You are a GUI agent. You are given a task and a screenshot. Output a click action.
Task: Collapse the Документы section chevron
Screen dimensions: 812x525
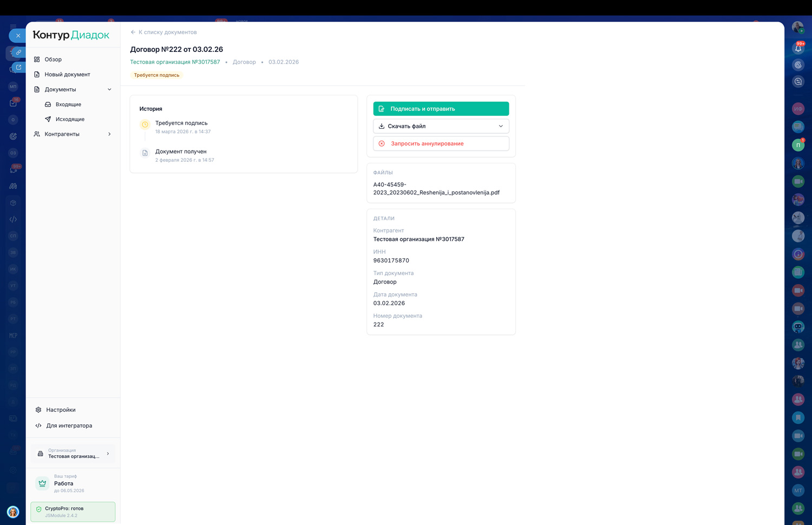[109, 89]
